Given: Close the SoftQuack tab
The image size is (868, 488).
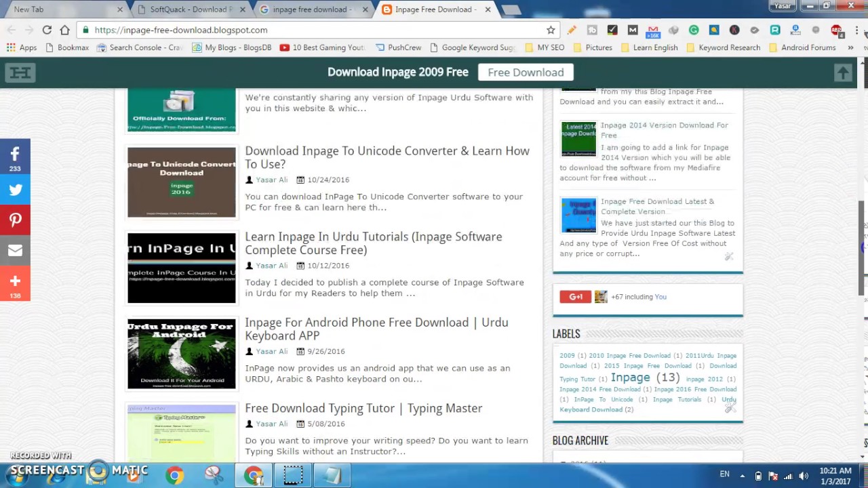Looking at the screenshot, I should pyautogui.click(x=243, y=9).
